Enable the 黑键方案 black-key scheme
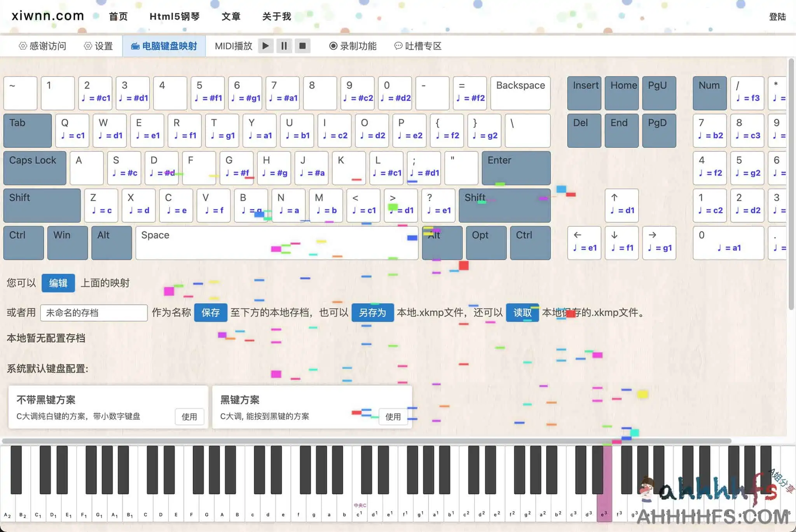 pyautogui.click(x=393, y=417)
